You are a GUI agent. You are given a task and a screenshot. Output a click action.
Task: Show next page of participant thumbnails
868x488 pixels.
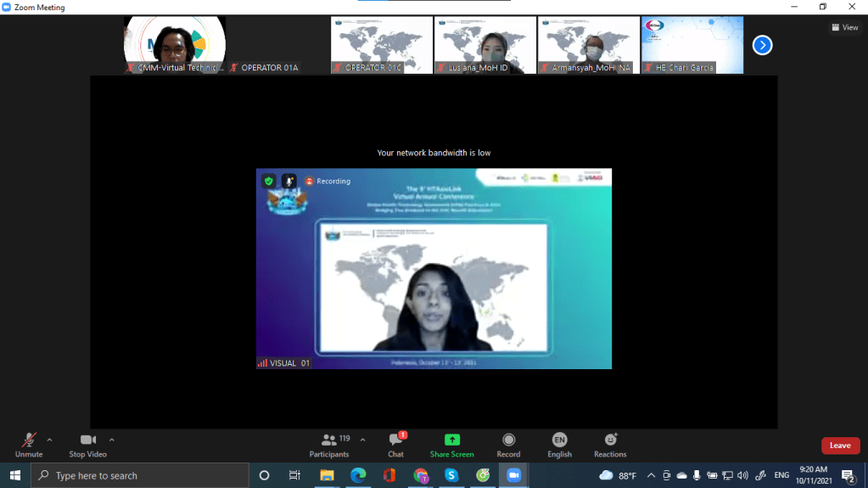tap(762, 45)
